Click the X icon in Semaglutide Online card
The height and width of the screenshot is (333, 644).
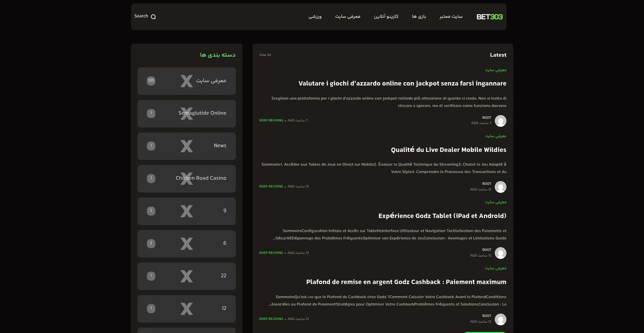tap(186, 114)
